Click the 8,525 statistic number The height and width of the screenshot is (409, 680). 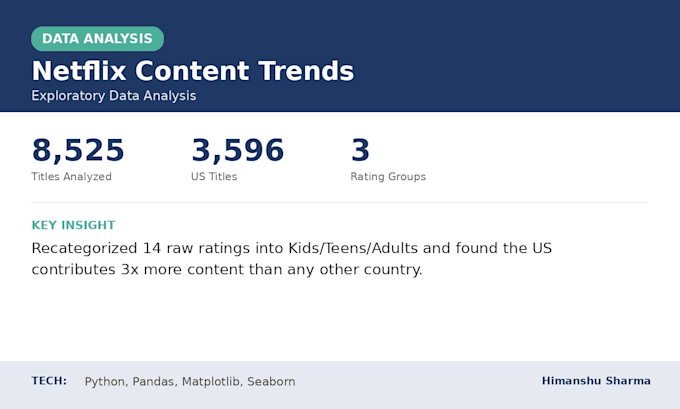[x=78, y=150]
